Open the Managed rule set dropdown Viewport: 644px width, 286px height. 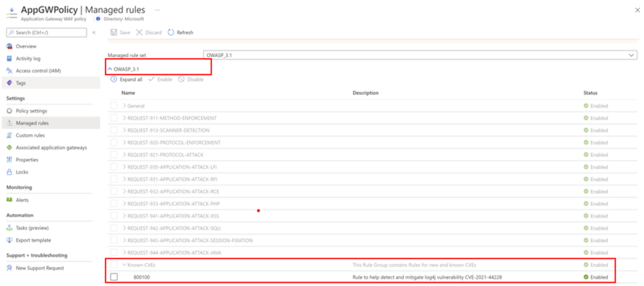420,55
